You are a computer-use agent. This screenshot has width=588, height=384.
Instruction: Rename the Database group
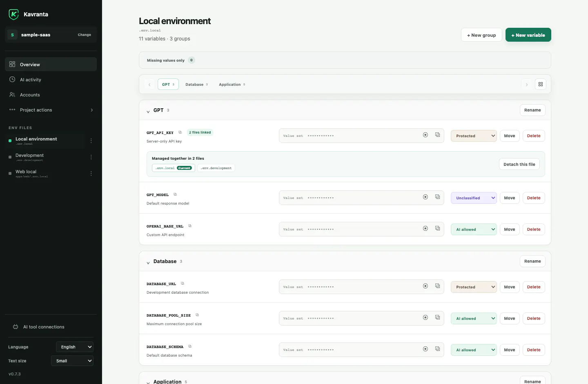[x=532, y=261]
